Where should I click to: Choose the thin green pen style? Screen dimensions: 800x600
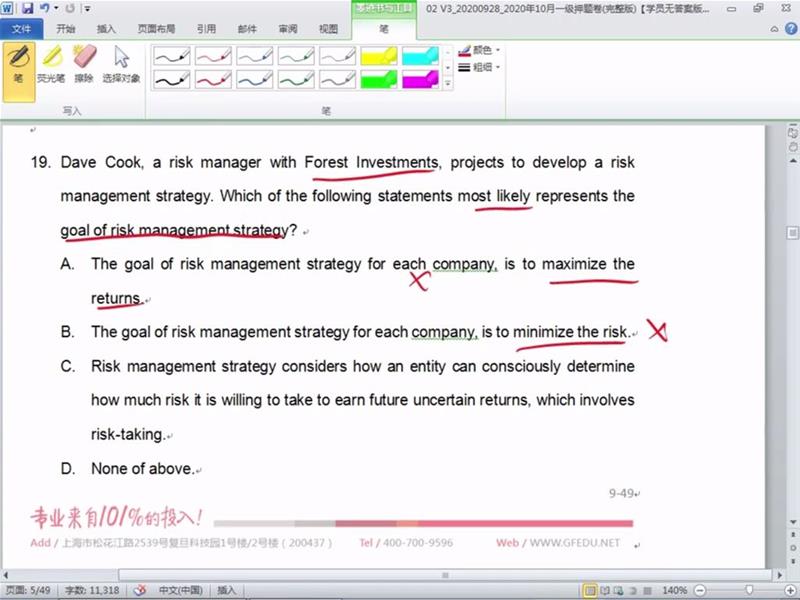coord(296,56)
